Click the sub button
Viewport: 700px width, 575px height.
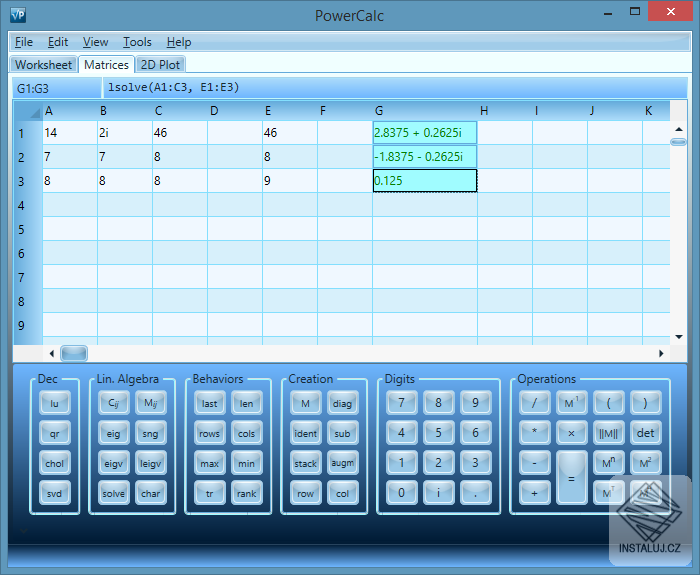(x=342, y=433)
